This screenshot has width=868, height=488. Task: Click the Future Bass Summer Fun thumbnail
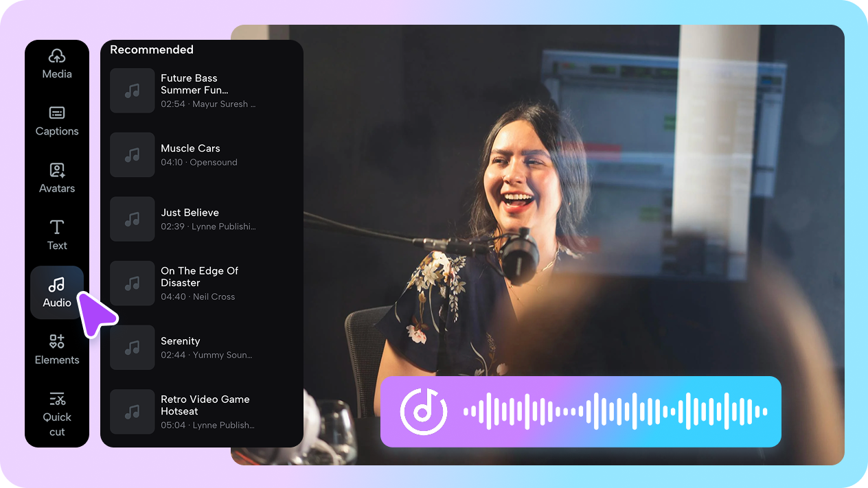tap(133, 91)
